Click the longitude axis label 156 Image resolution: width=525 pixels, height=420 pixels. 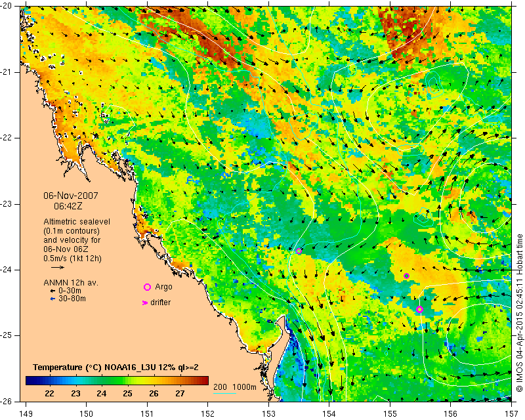451,413
